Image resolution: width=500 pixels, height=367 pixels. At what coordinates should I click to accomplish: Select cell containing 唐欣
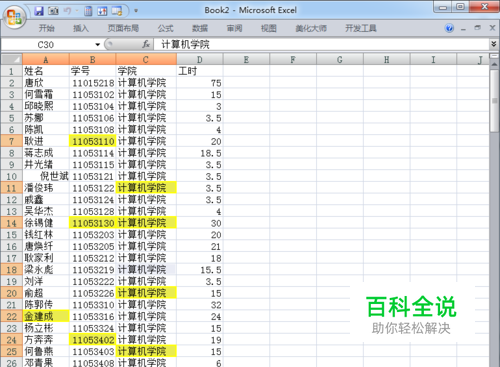46,83
